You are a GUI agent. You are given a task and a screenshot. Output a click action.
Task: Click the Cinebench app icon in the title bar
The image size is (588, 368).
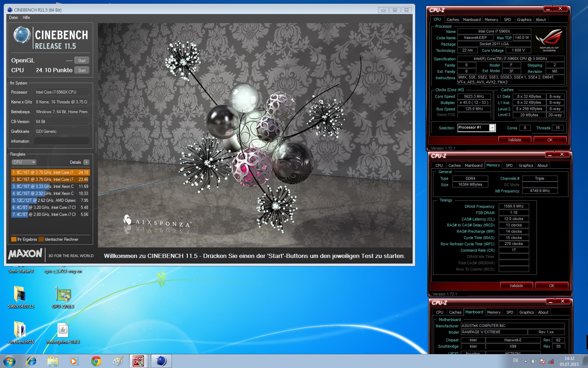[10, 10]
